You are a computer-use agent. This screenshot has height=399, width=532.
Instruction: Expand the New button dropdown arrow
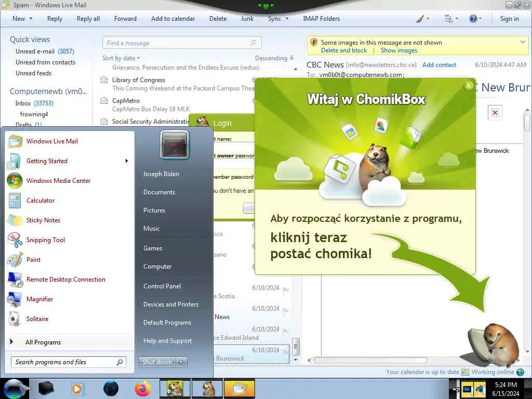point(31,19)
